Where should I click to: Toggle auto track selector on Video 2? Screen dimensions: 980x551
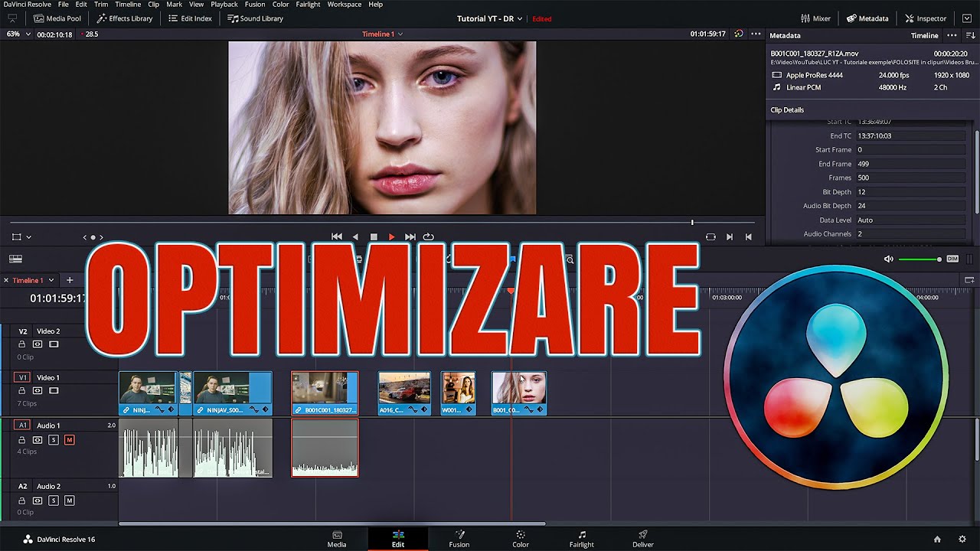[38, 344]
